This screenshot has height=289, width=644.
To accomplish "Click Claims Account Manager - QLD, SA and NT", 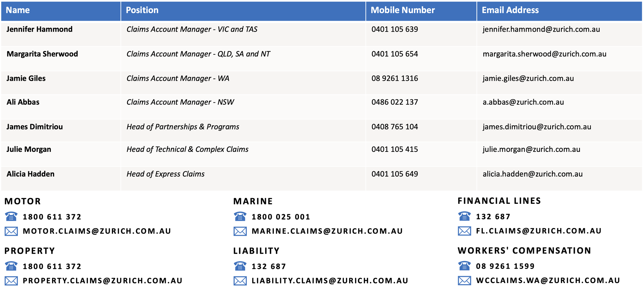I will [x=198, y=54].
